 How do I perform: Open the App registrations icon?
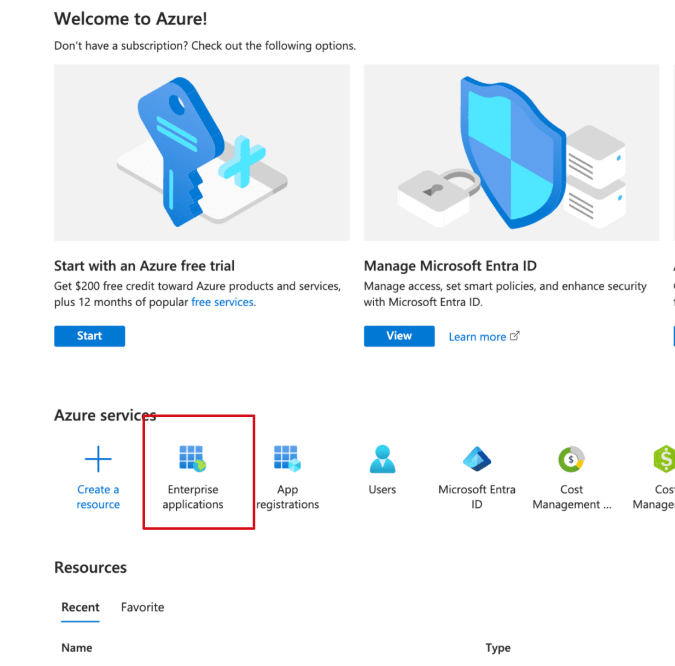(287, 458)
